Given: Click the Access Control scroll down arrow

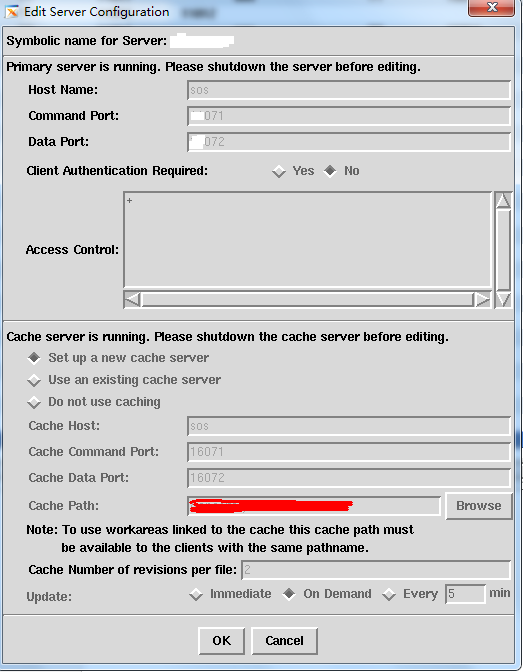Looking at the screenshot, I should [x=503, y=300].
